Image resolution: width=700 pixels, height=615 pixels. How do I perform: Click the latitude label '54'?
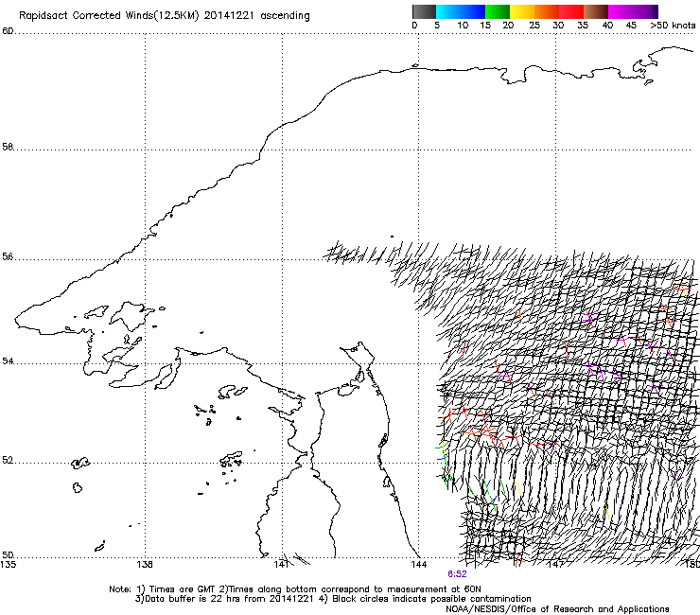[x=8, y=360]
